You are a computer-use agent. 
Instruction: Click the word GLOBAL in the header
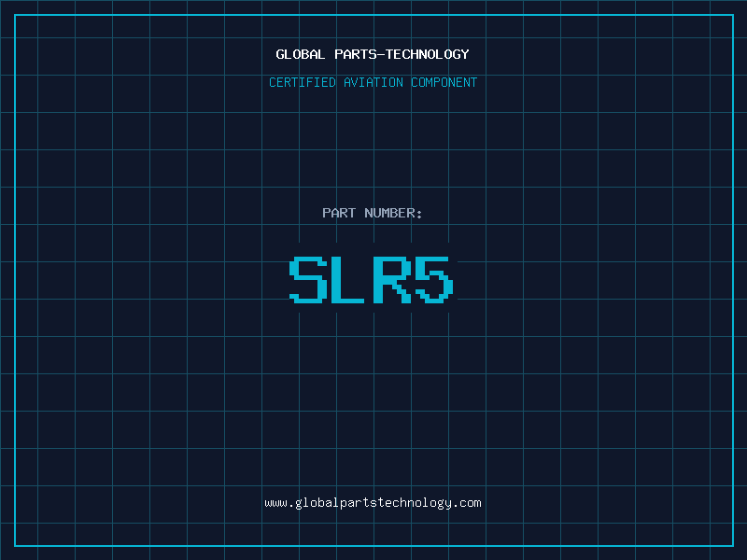pos(301,54)
